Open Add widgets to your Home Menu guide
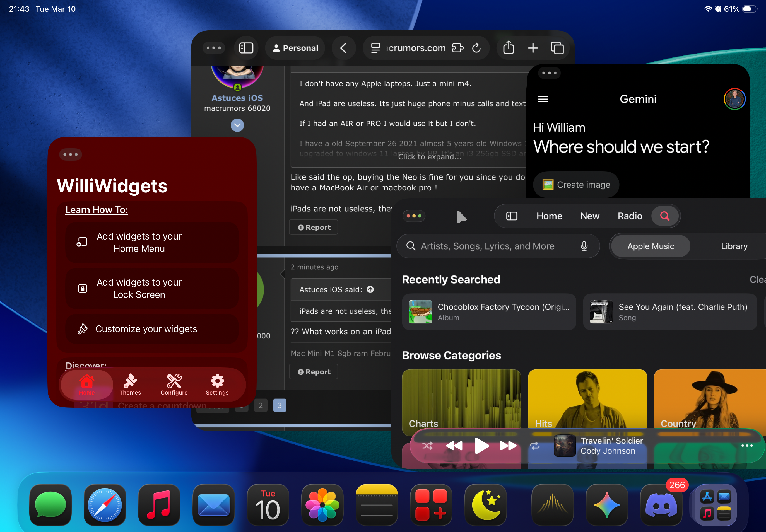This screenshot has height=532, width=766. (x=152, y=242)
